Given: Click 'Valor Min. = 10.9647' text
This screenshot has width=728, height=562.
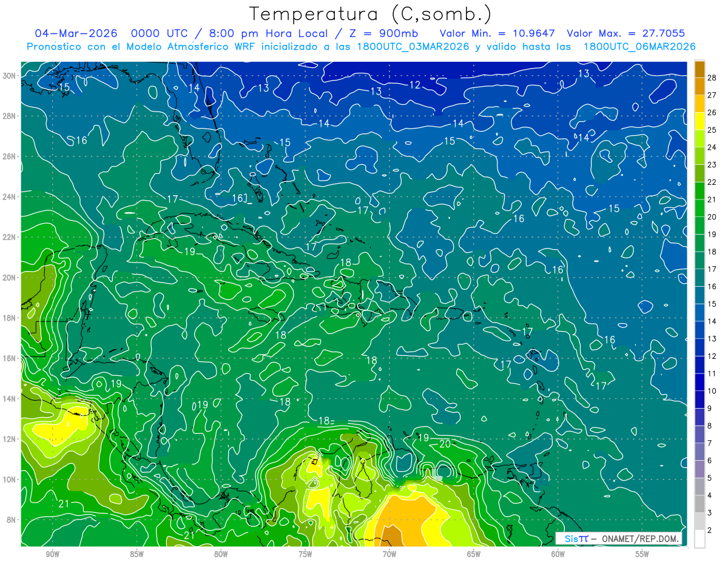Looking at the screenshot, I should coord(497,33).
